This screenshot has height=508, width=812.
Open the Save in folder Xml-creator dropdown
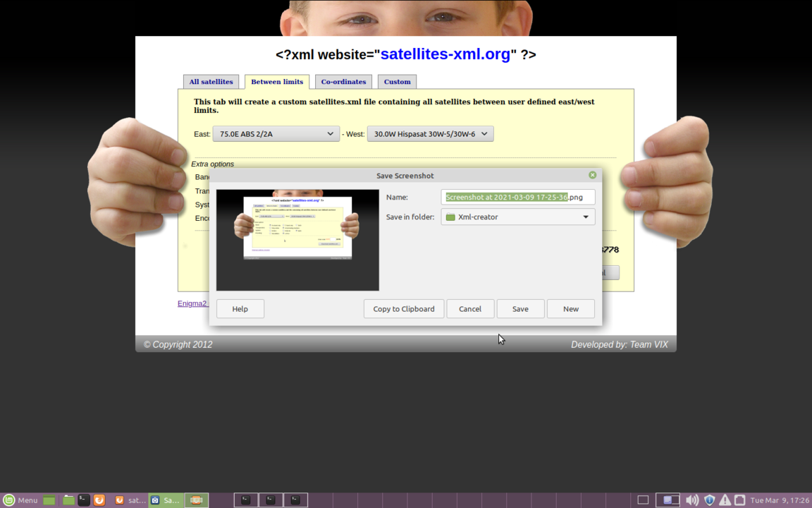click(x=518, y=217)
